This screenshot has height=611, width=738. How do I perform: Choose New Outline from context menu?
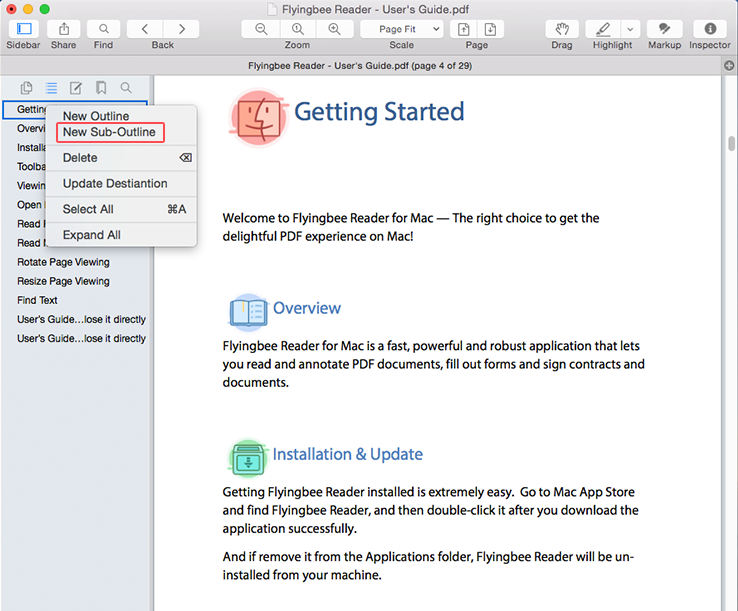(x=96, y=116)
